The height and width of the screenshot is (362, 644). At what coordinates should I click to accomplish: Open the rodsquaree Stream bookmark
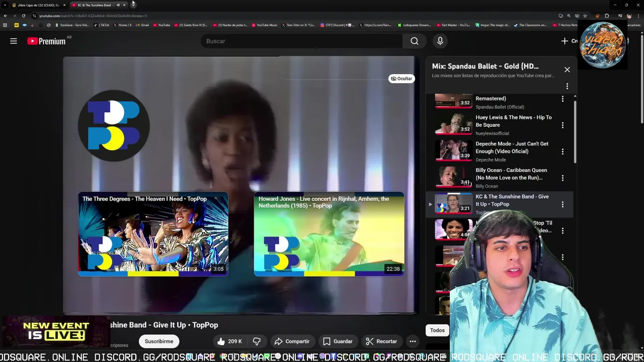(x=415, y=25)
